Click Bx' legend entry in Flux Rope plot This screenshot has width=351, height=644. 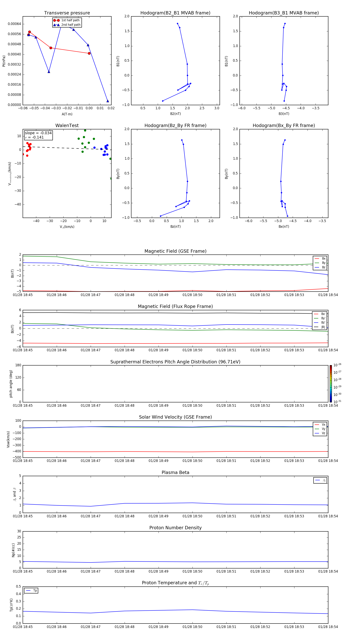[x=320, y=314]
